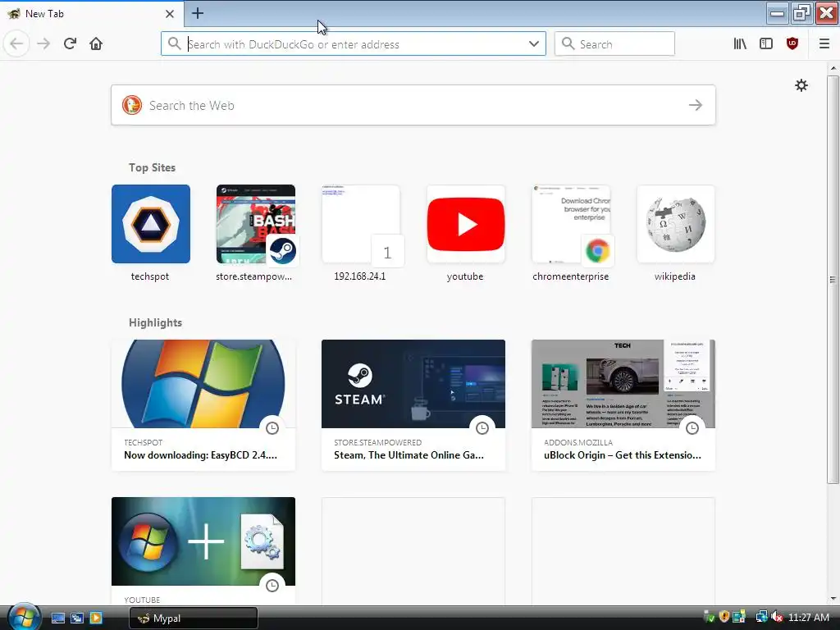The width and height of the screenshot is (840, 630).
Task: Click Show Desktop quick launch icon
Action: (58, 618)
